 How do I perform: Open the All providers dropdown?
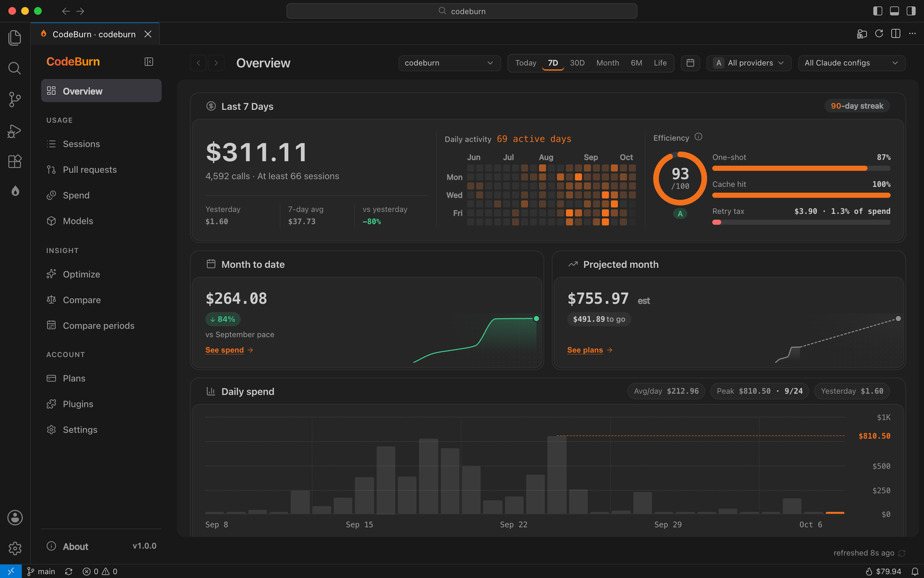[x=750, y=63]
